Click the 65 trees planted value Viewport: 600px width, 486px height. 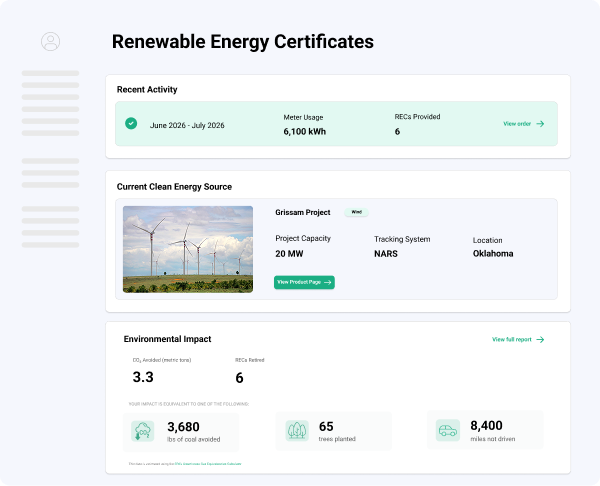click(326, 426)
